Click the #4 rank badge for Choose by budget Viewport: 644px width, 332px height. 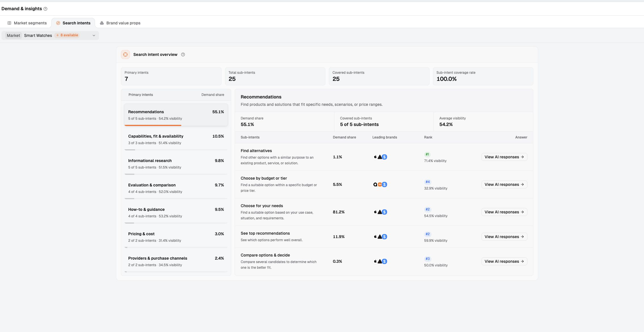pyautogui.click(x=428, y=182)
